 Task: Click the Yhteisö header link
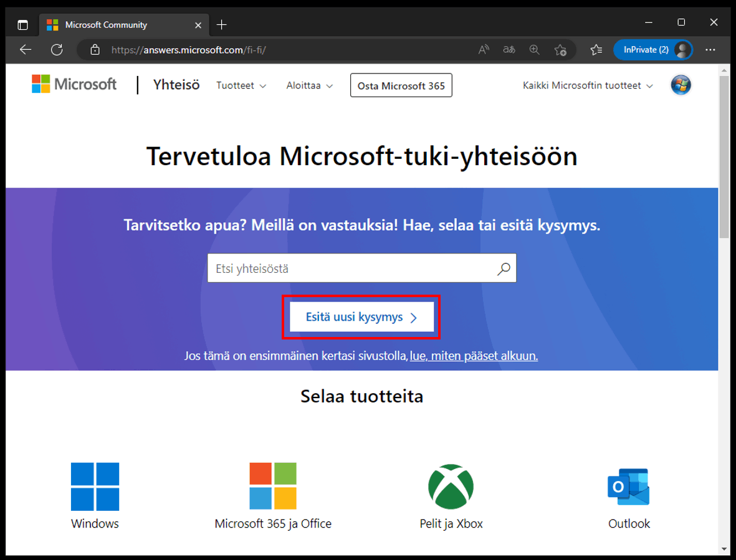176,85
